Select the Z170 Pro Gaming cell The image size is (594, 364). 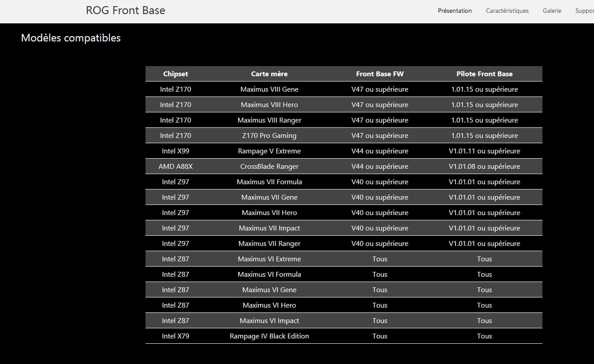coord(269,136)
